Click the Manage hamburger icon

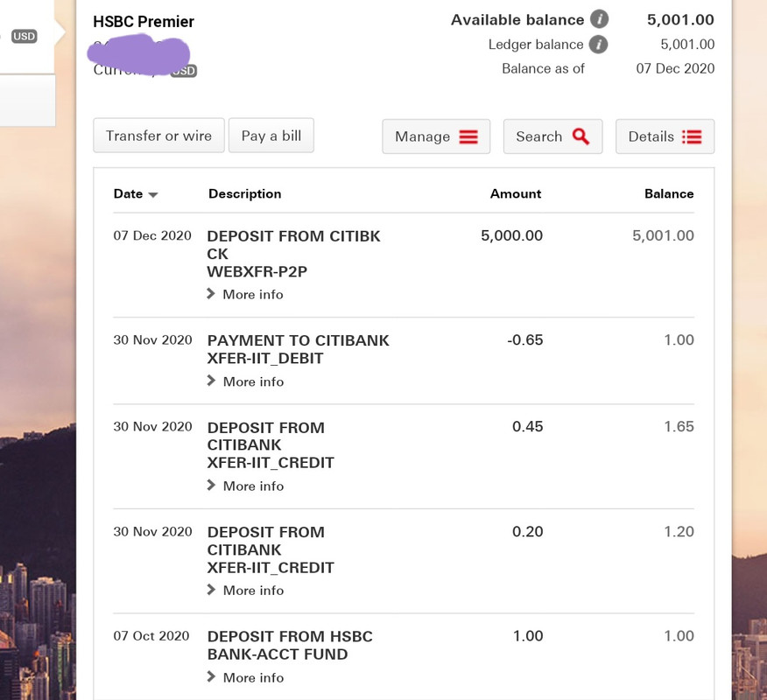coord(468,136)
